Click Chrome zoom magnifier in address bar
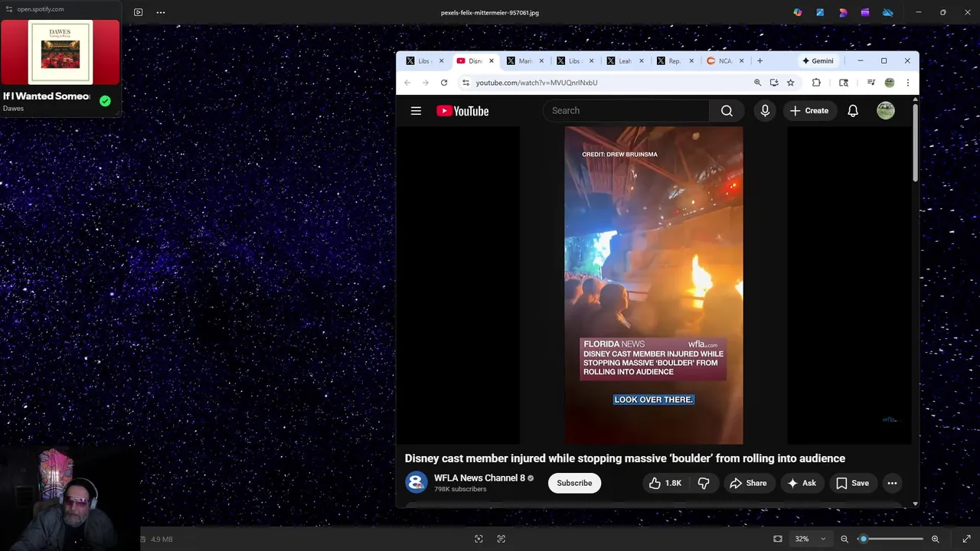The image size is (980, 551). [758, 83]
